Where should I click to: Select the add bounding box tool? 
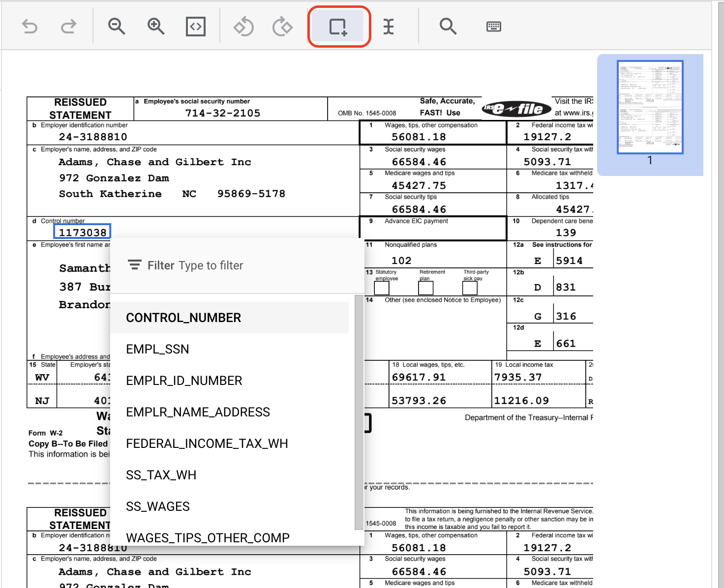click(339, 26)
